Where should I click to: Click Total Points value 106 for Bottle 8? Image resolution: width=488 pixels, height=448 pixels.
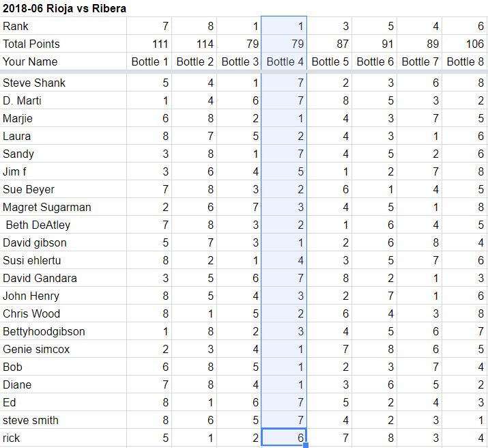point(465,44)
